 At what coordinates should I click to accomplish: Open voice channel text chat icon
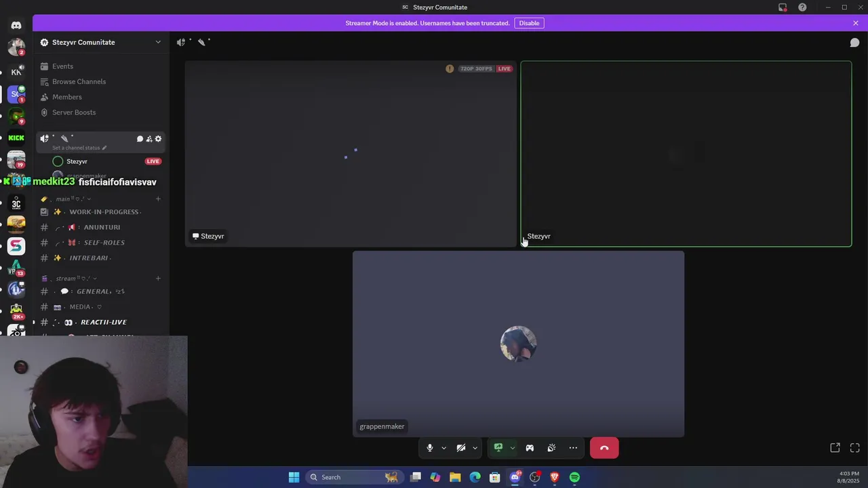(x=140, y=139)
